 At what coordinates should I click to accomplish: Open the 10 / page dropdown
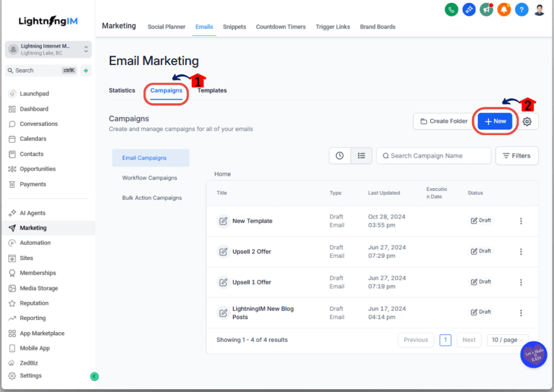pyautogui.click(x=507, y=340)
